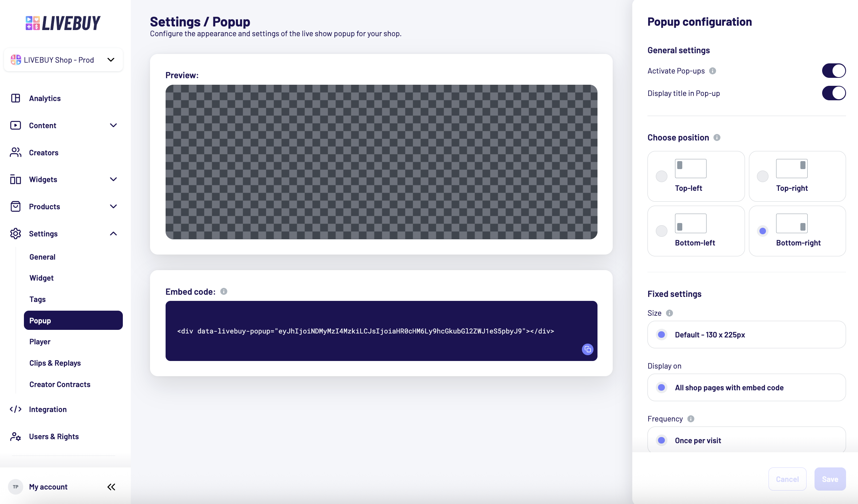This screenshot has width=858, height=504.
Task: Toggle the Activate Pop-ups switch
Action: point(834,71)
